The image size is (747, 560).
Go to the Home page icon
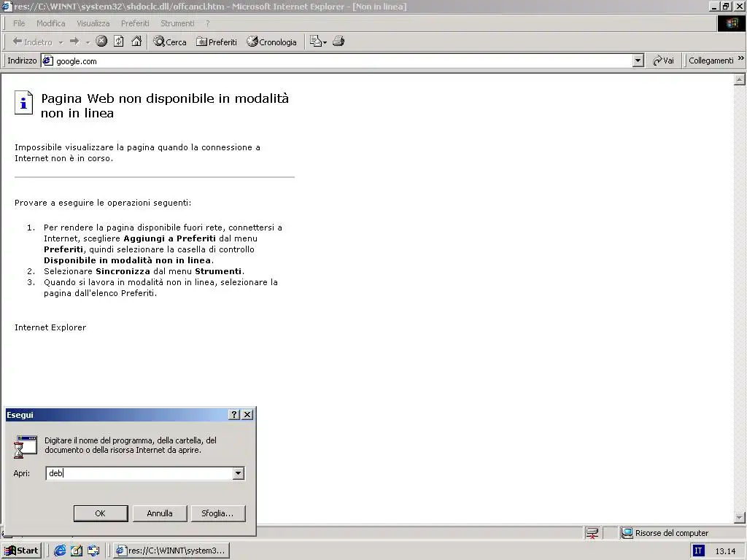point(136,42)
